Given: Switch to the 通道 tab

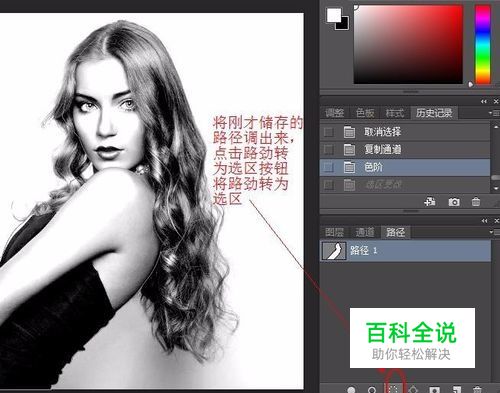Looking at the screenshot, I should pyautogui.click(x=365, y=232).
